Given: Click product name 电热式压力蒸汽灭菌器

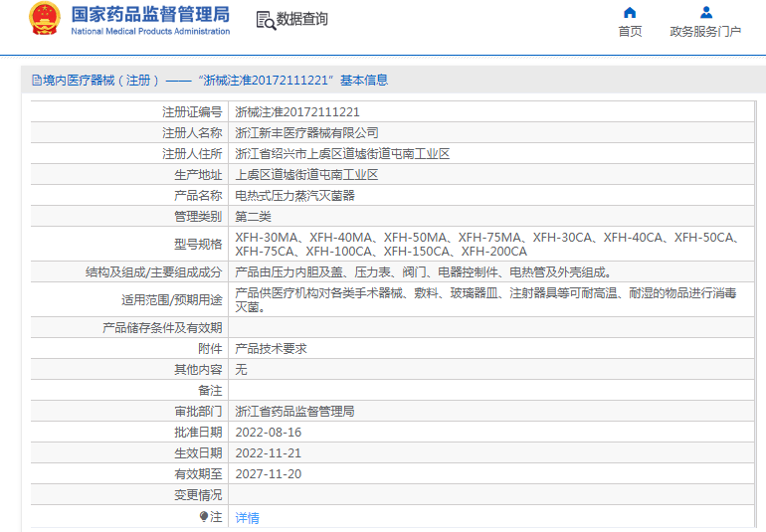Looking at the screenshot, I should click(295, 196).
